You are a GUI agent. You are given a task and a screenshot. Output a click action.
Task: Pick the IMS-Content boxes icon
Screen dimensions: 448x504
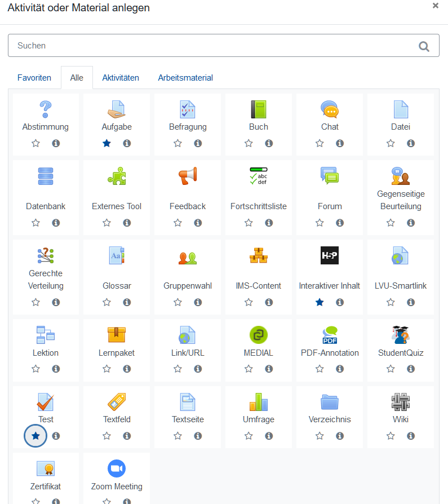(259, 255)
